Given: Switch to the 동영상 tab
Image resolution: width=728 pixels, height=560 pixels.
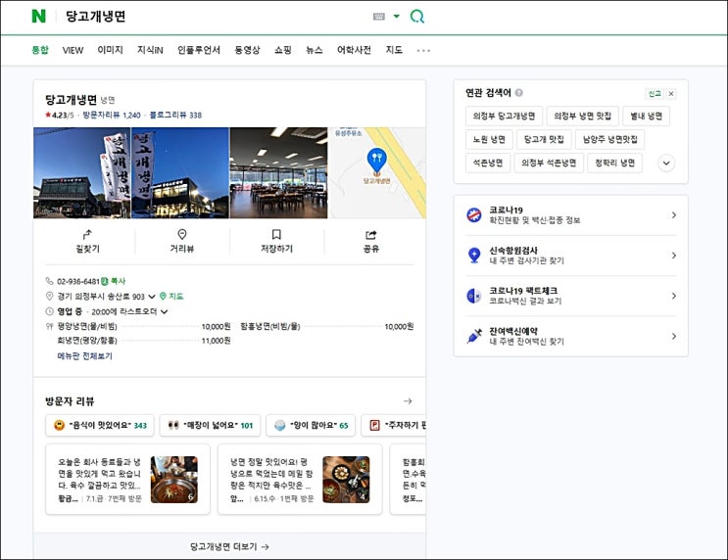Looking at the screenshot, I should [x=247, y=50].
